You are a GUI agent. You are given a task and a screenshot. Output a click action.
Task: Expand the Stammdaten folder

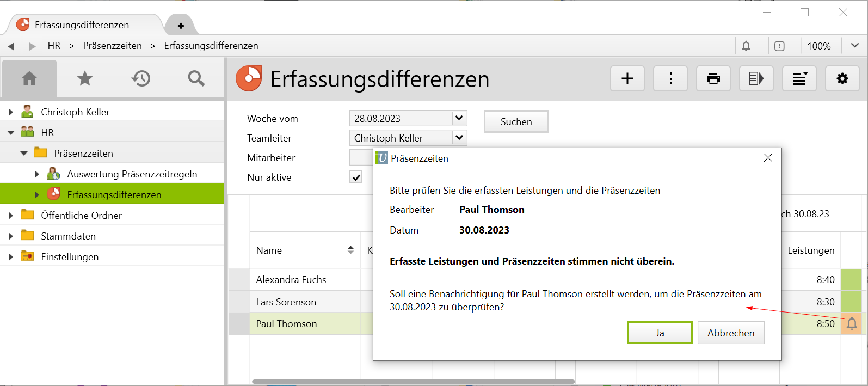click(x=11, y=236)
